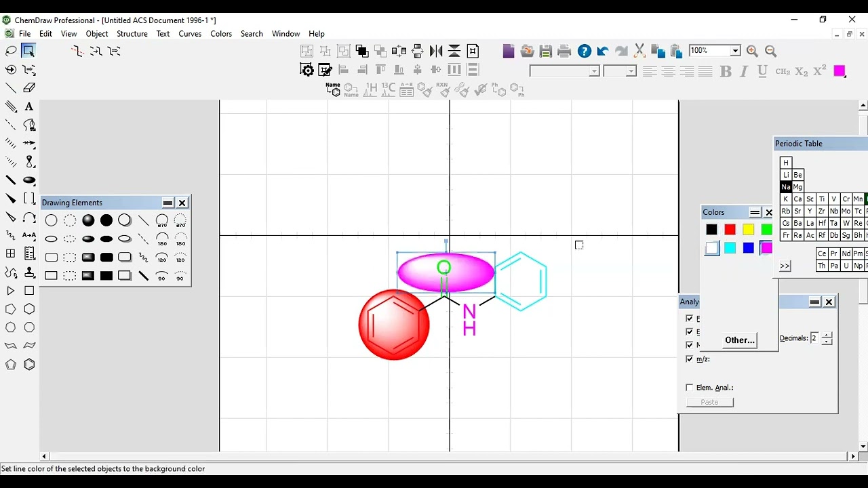Viewport: 868px width, 488px height.
Task: Open the View menu
Action: (x=68, y=33)
